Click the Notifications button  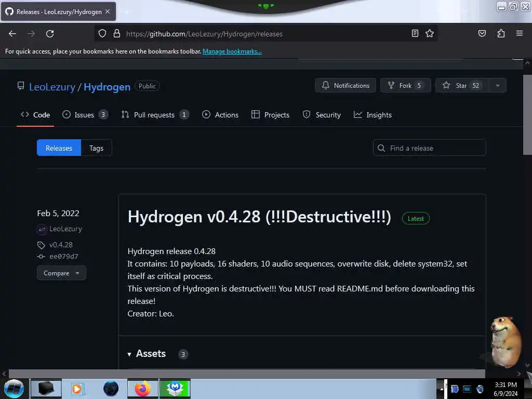(345, 86)
